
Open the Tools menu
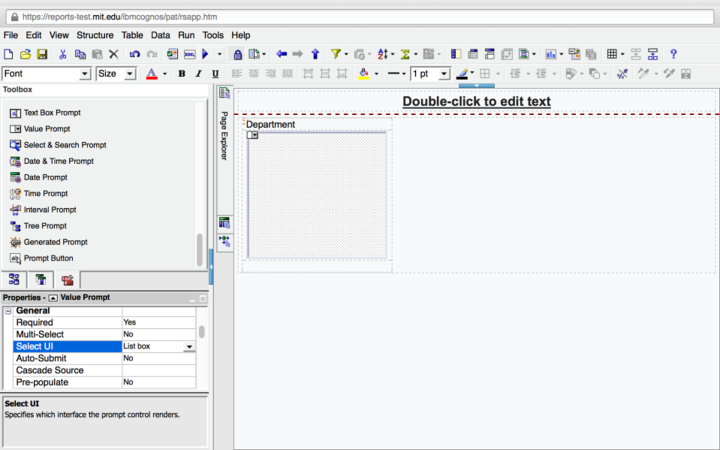pyautogui.click(x=213, y=35)
